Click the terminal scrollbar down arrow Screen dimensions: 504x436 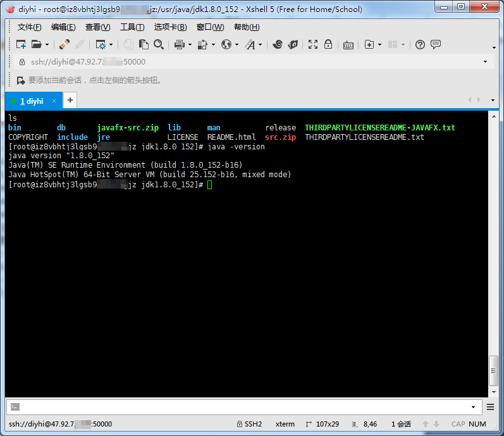tap(494, 392)
